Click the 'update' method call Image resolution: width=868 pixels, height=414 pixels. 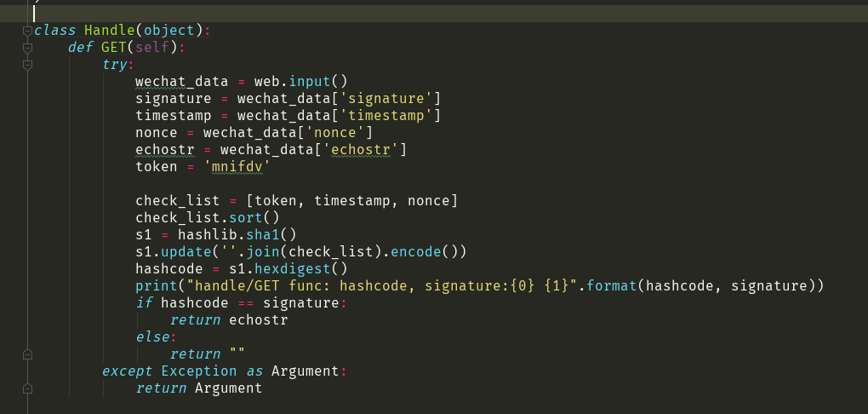pos(186,251)
